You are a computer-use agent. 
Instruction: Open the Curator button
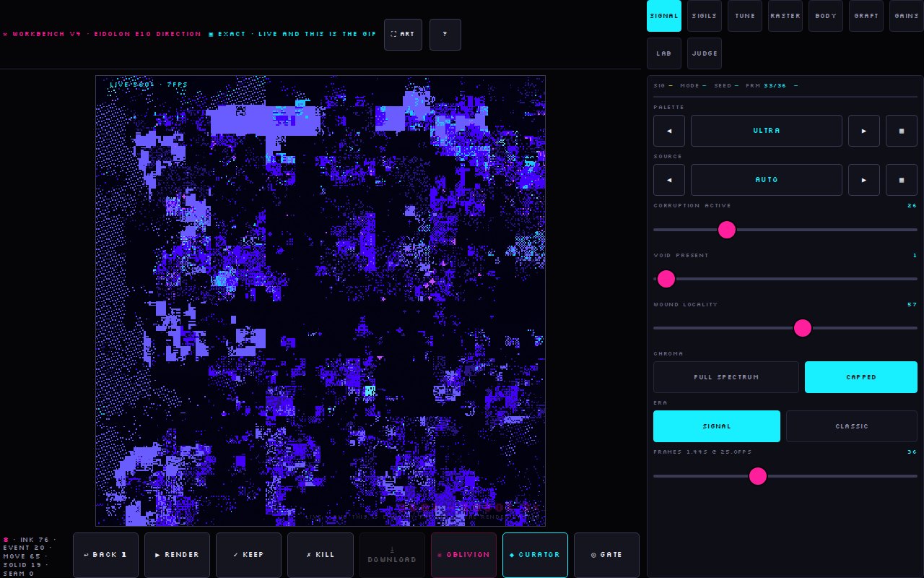535,555
